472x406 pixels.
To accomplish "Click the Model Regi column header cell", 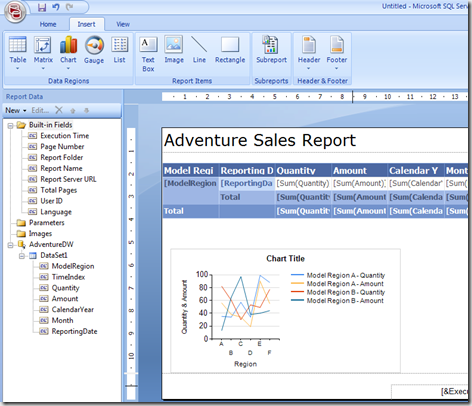I will [x=191, y=170].
